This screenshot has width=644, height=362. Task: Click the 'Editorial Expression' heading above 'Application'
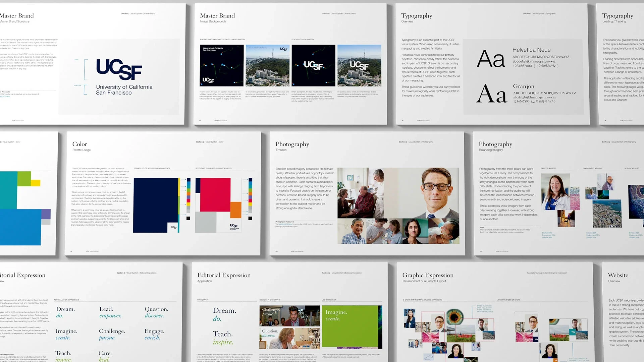tap(224, 275)
